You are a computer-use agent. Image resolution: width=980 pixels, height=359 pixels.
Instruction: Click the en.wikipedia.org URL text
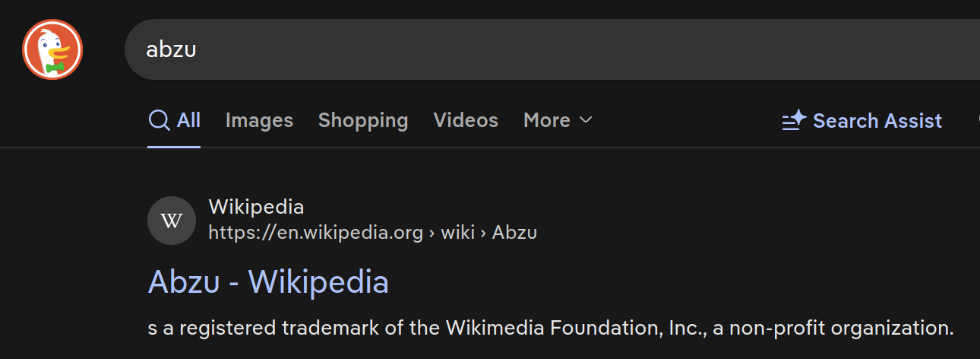pos(315,232)
